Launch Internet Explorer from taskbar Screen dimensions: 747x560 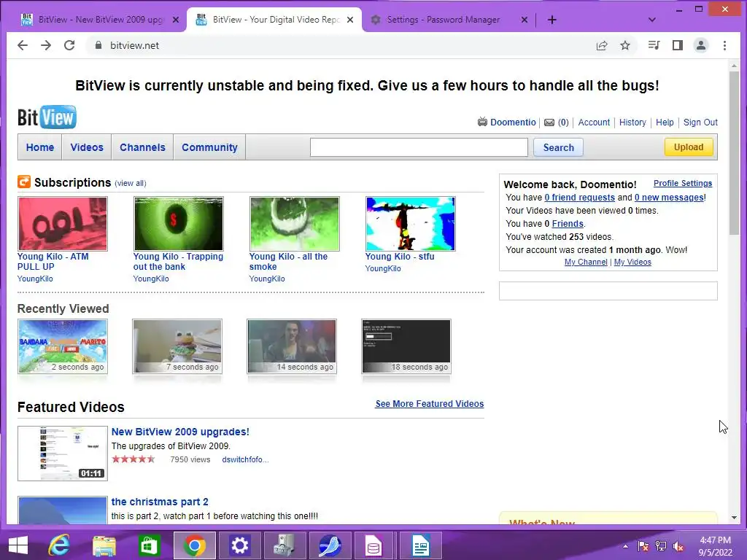(59, 545)
